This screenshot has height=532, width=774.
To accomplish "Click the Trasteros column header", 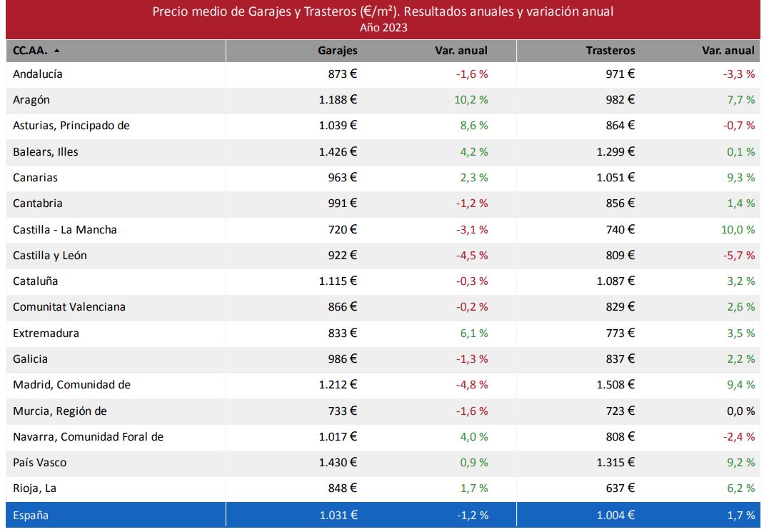I will [610, 51].
